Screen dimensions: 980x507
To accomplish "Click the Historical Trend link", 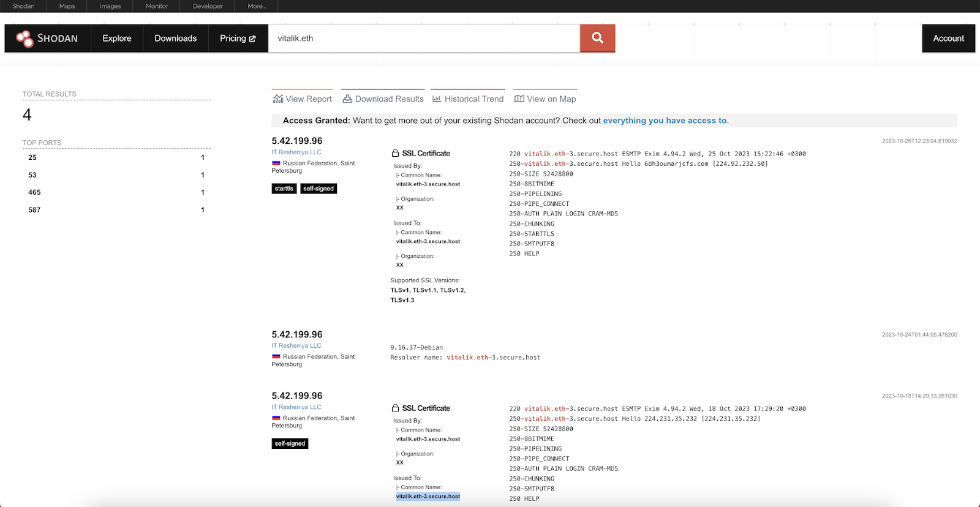I will tap(468, 99).
